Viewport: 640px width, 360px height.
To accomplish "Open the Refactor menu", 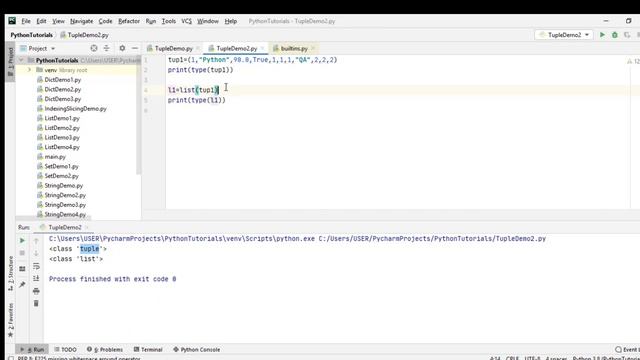I will pos(129,21).
